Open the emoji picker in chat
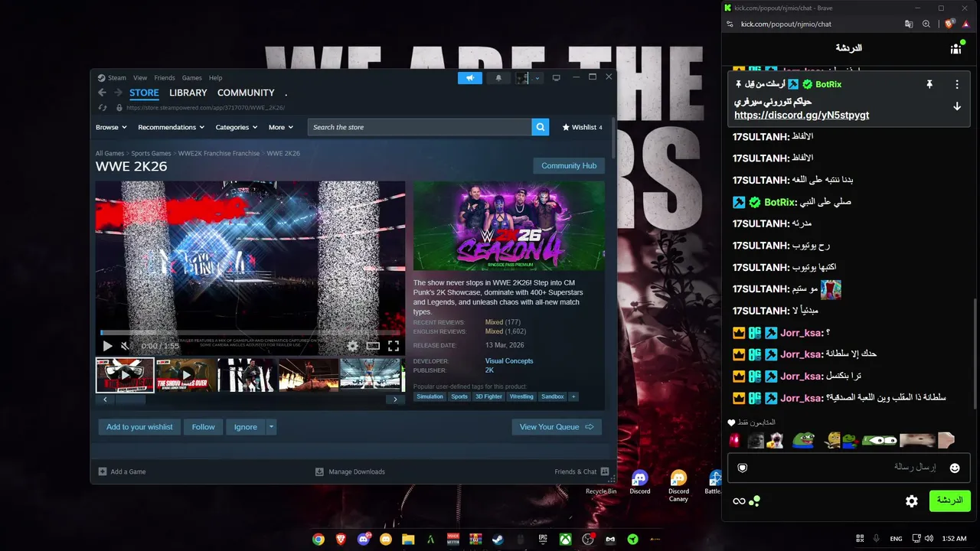Screen dimensions: 980x551 point(955,468)
